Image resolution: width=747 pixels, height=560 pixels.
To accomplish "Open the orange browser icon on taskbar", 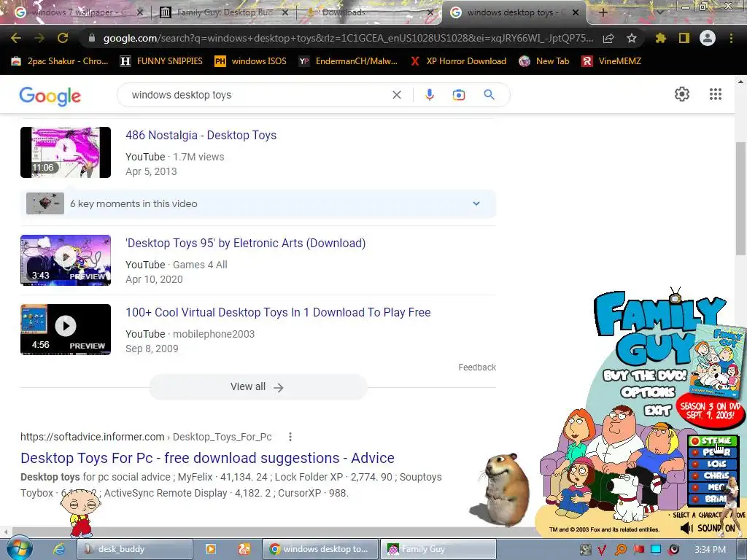I will point(244,549).
